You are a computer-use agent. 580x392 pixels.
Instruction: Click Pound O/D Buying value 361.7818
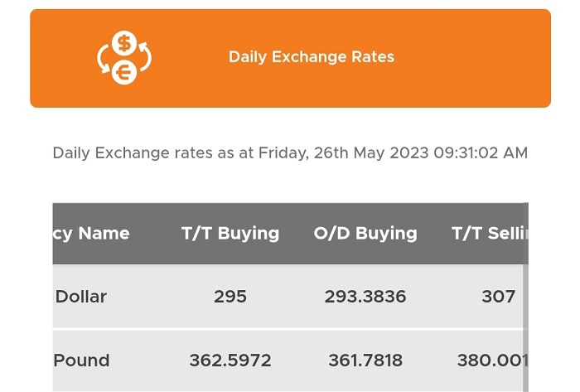tap(365, 361)
